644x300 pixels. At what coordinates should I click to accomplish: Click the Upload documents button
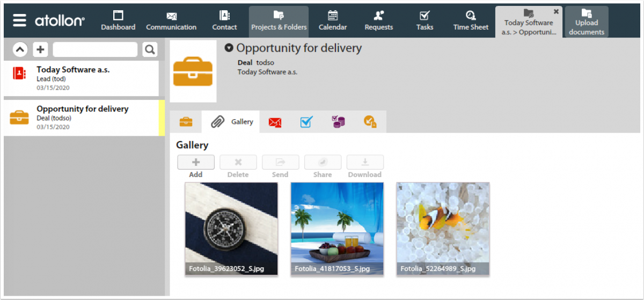coord(586,22)
